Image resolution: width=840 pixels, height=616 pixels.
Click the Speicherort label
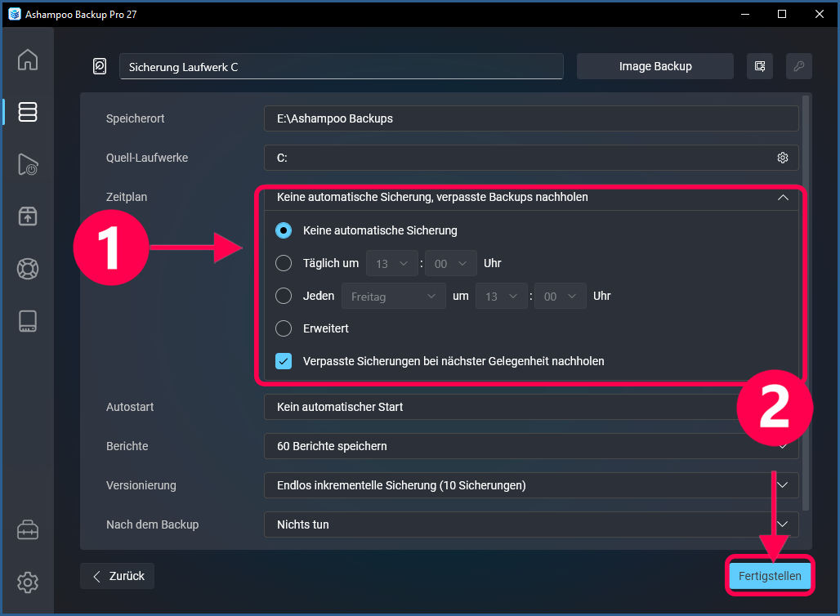click(135, 119)
